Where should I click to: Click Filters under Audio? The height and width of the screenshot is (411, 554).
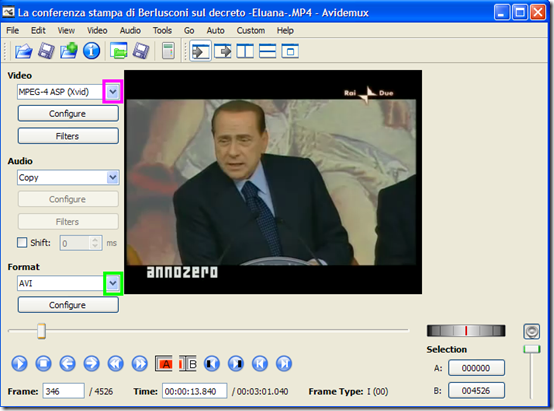coord(68,222)
